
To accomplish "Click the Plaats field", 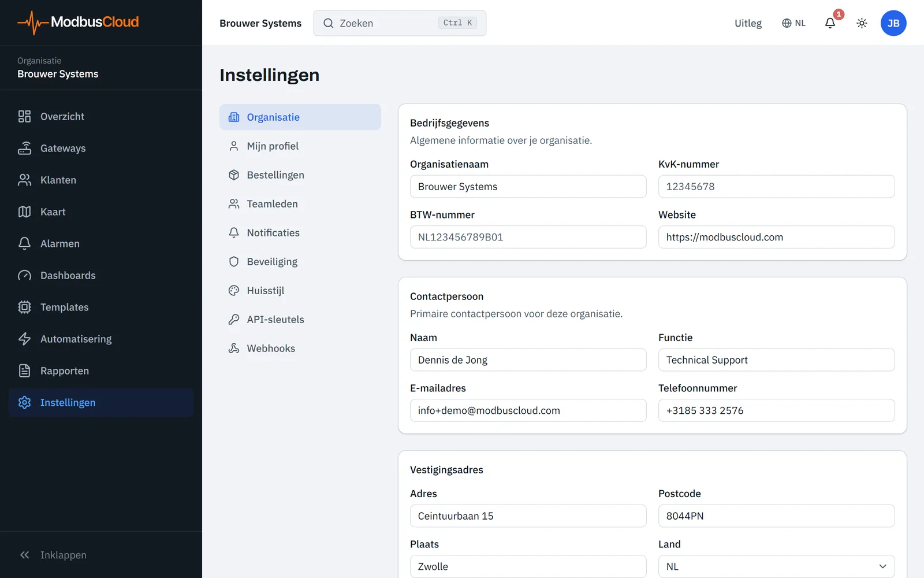I will point(528,566).
